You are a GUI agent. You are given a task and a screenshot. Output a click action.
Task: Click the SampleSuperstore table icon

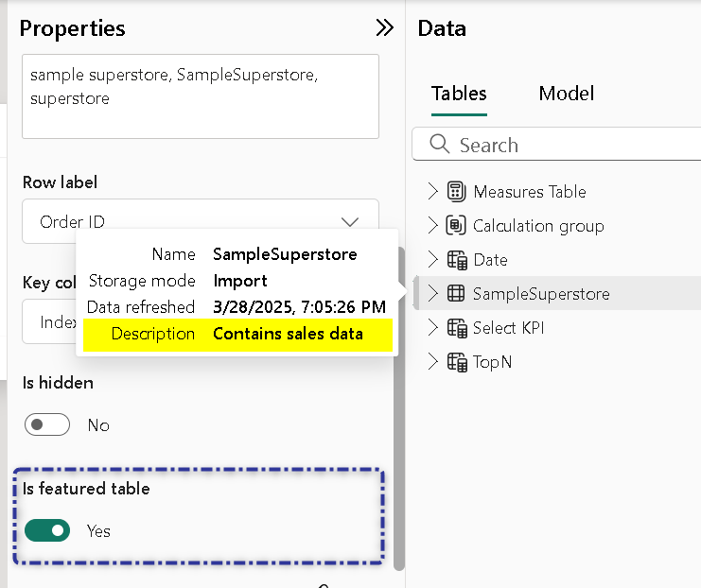[456, 294]
